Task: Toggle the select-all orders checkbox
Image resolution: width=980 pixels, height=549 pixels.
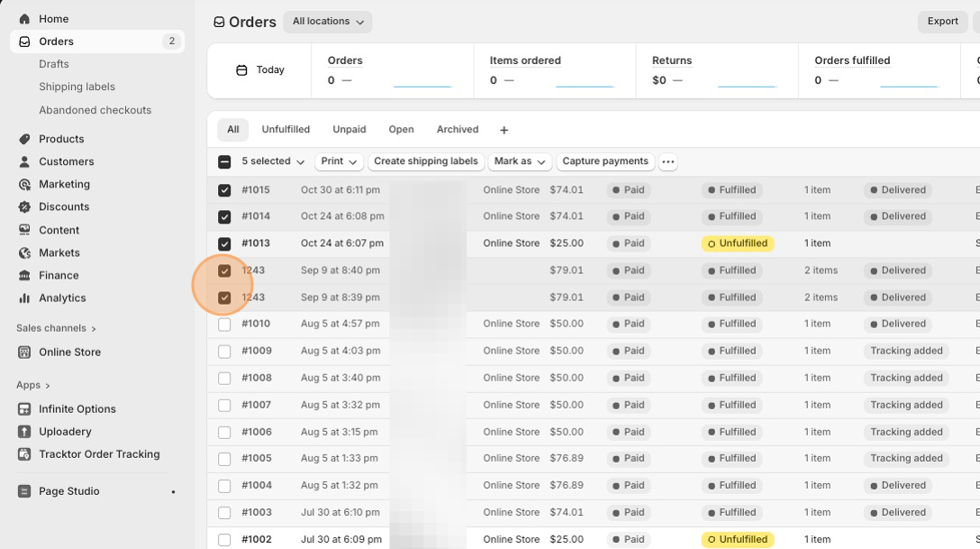Action: [x=224, y=162]
